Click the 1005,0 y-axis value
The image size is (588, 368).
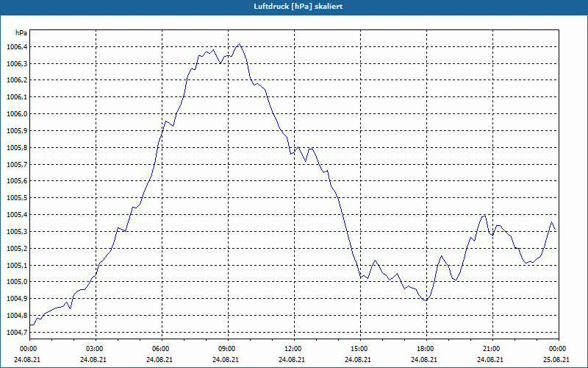[17, 282]
